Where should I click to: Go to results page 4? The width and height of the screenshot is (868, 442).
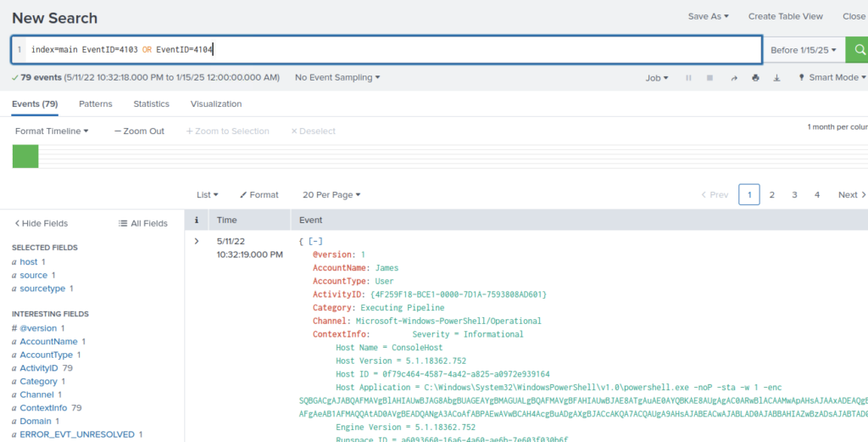pos(817,195)
